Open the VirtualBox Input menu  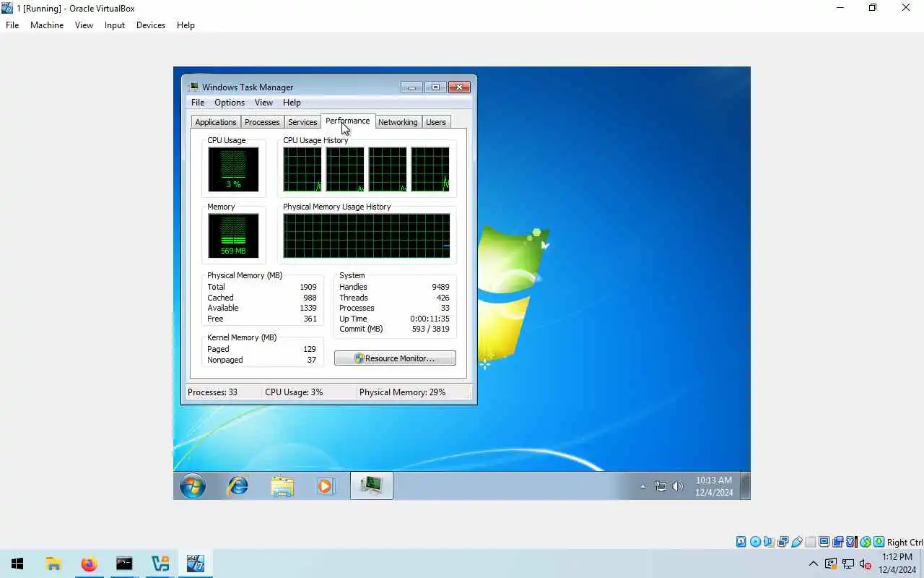tap(115, 25)
